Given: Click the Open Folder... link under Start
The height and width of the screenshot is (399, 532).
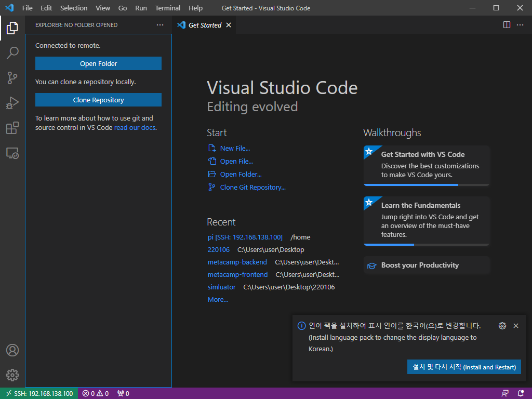Looking at the screenshot, I should [x=241, y=174].
